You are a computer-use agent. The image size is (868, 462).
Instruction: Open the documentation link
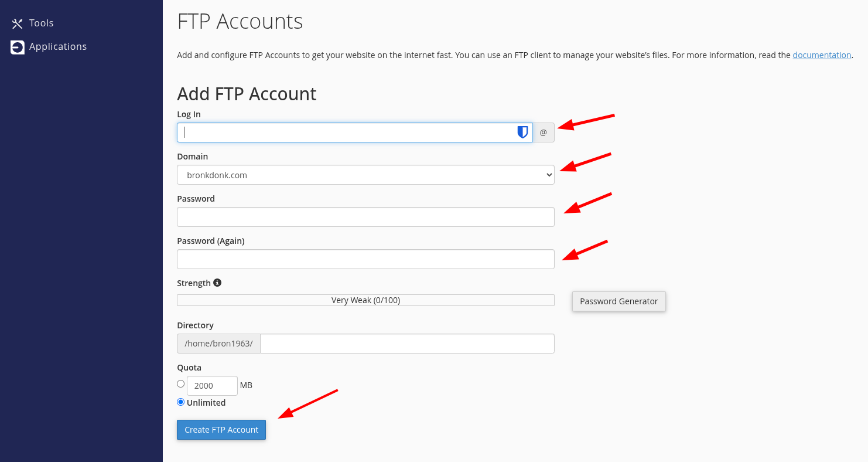click(x=822, y=55)
